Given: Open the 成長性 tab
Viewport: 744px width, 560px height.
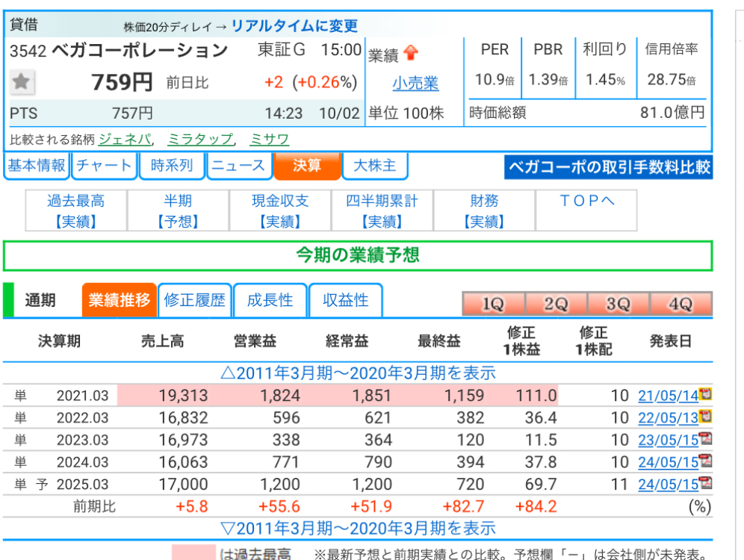Looking at the screenshot, I should point(270,300).
